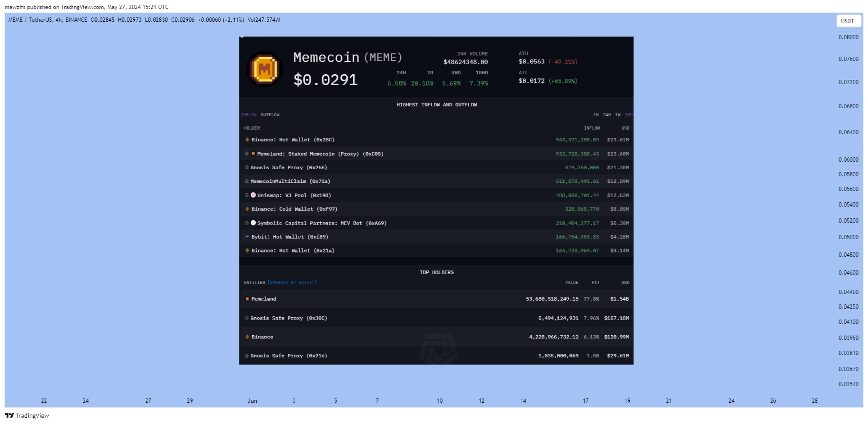Open Memeland entity in Top Holders
The image size is (868, 424).
[264, 299]
